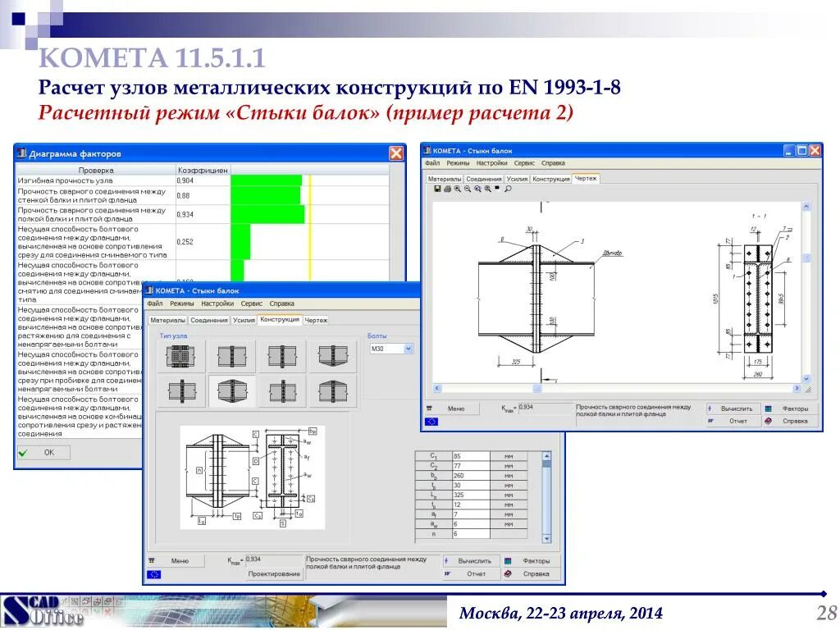840x630 pixels.
Task: Click the drawing area's horizontal scrollbar left arrow
Action: coord(437,388)
